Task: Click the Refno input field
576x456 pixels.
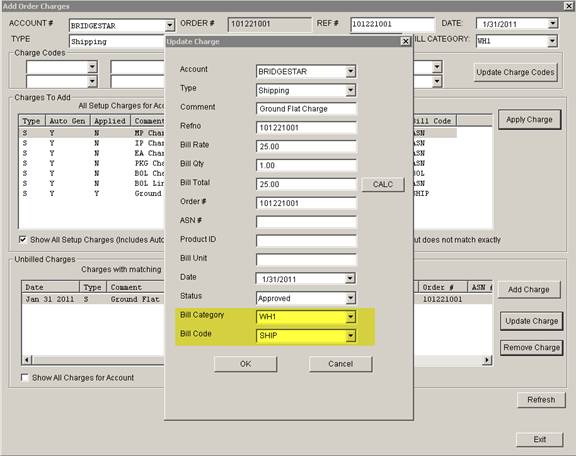Action: tap(306, 128)
